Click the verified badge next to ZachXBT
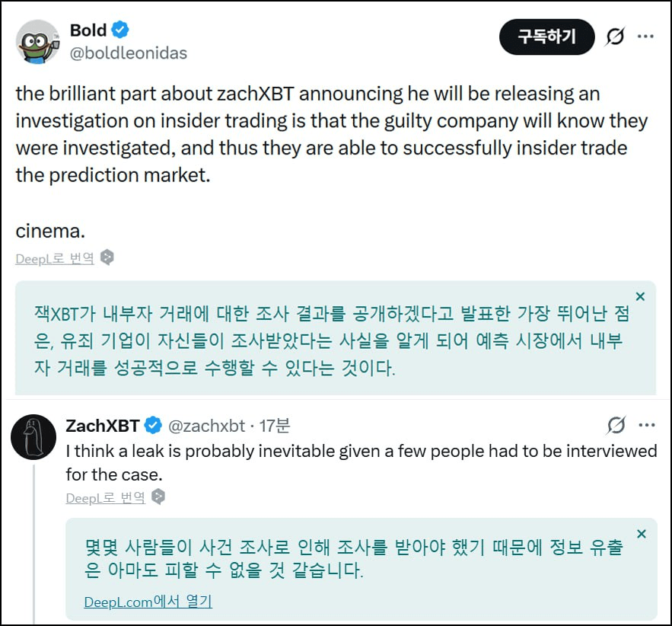 coord(153,425)
